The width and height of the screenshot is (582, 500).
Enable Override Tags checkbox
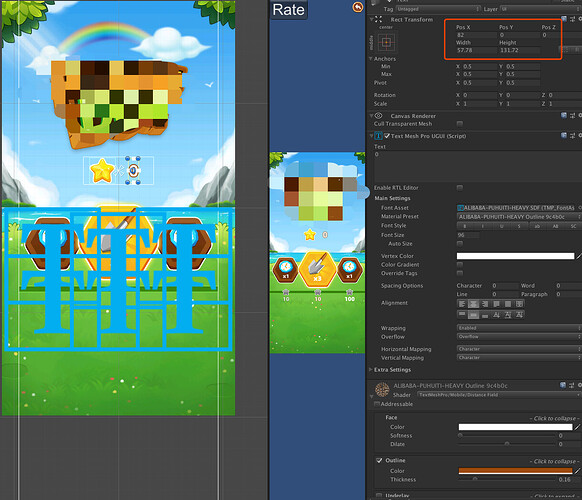[x=460, y=273]
